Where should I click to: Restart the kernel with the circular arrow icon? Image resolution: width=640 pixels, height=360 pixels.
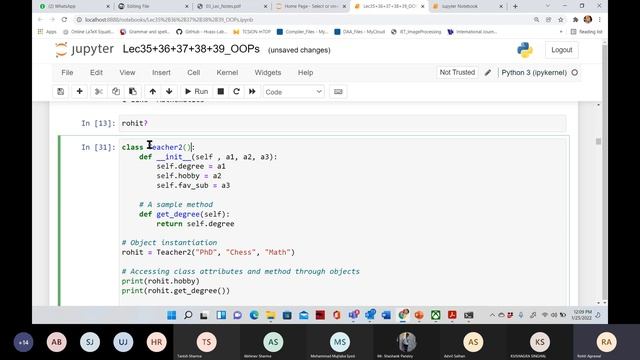click(x=236, y=91)
